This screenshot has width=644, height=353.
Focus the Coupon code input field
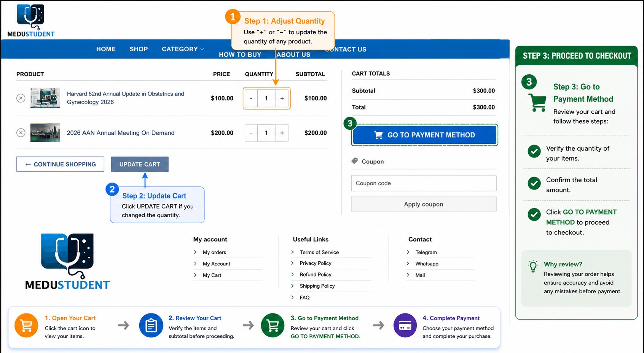[x=424, y=183]
